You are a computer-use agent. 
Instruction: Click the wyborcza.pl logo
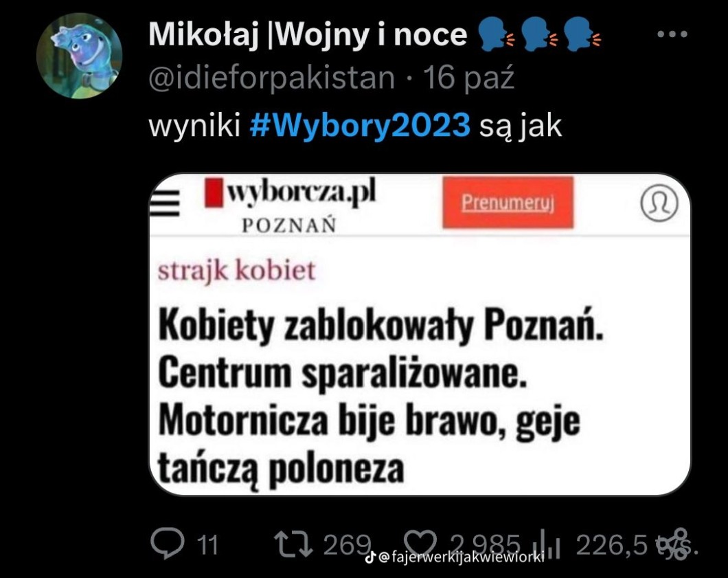290,192
